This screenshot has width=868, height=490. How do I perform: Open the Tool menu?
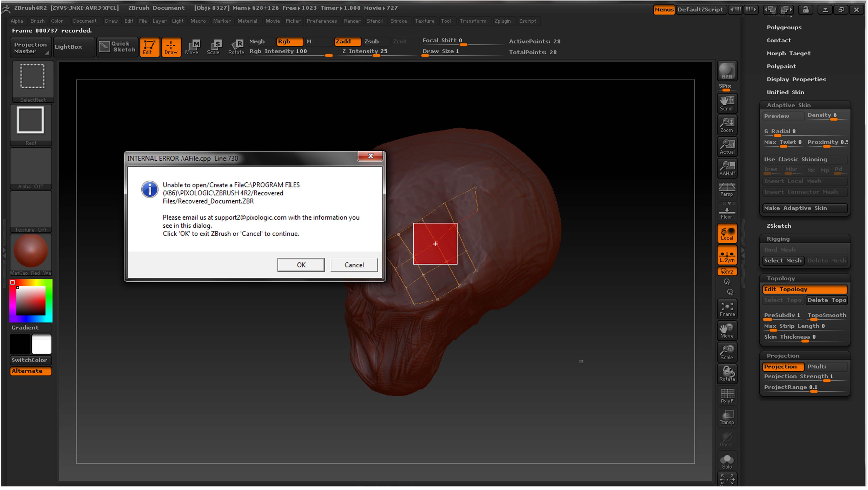point(446,21)
